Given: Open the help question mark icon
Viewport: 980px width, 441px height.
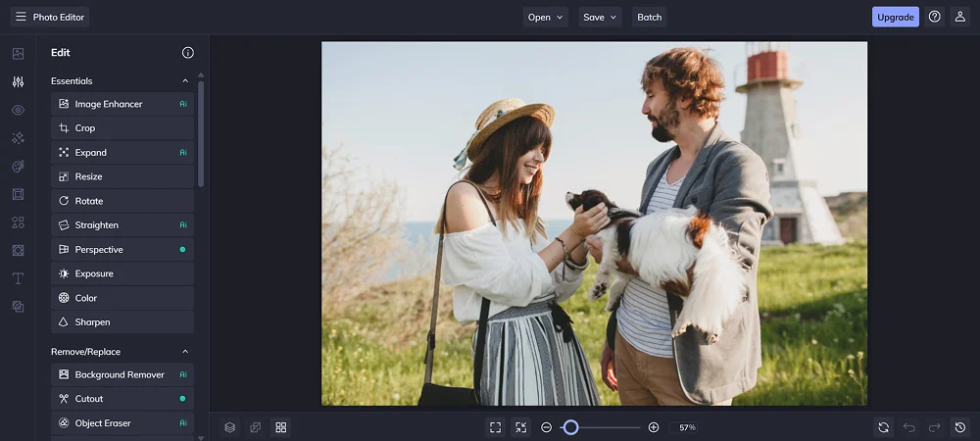Looking at the screenshot, I should click(934, 17).
